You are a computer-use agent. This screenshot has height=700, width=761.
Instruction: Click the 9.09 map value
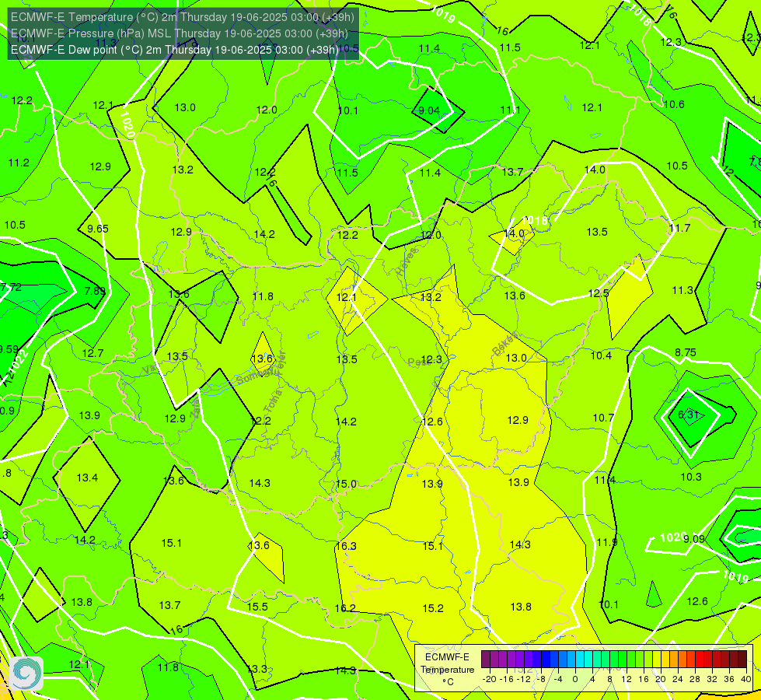pos(694,539)
